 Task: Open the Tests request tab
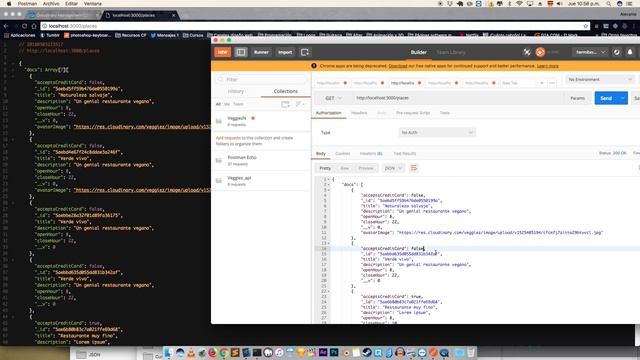444,113
